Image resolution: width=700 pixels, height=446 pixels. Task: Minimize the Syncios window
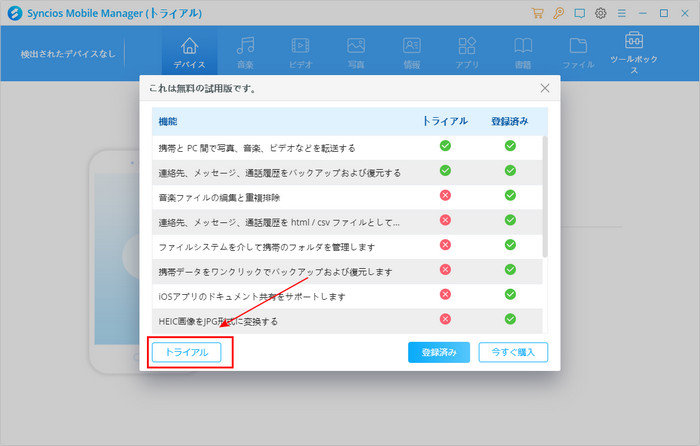[x=642, y=13]
